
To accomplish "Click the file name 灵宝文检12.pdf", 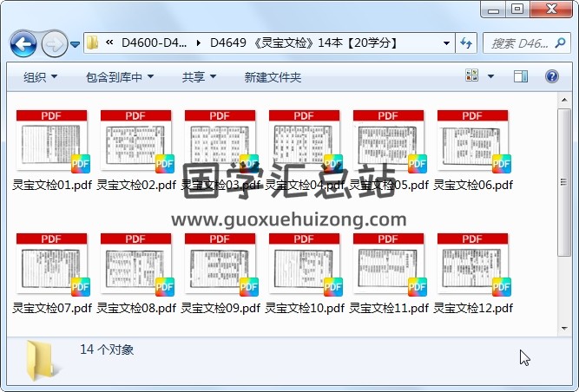I will click(x=473, y=308).
